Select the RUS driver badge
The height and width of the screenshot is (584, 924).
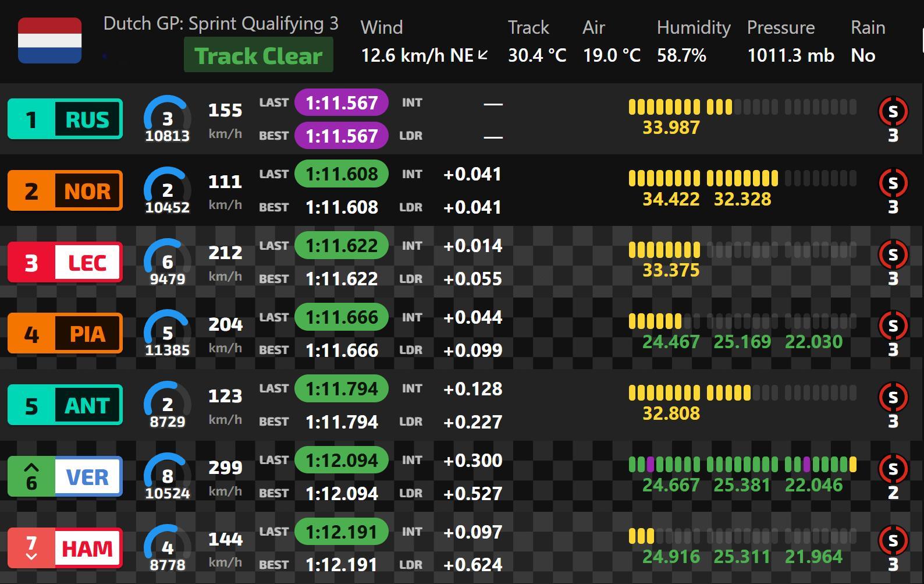(x=65, y=119)
